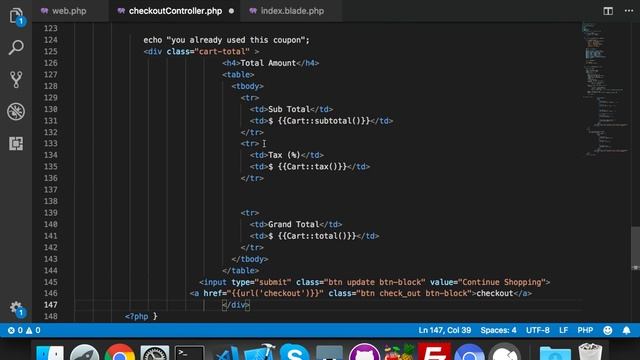Open Google Chrome in the Dock
The width and height of the screenshot is (640, 360).
(120, 353)
